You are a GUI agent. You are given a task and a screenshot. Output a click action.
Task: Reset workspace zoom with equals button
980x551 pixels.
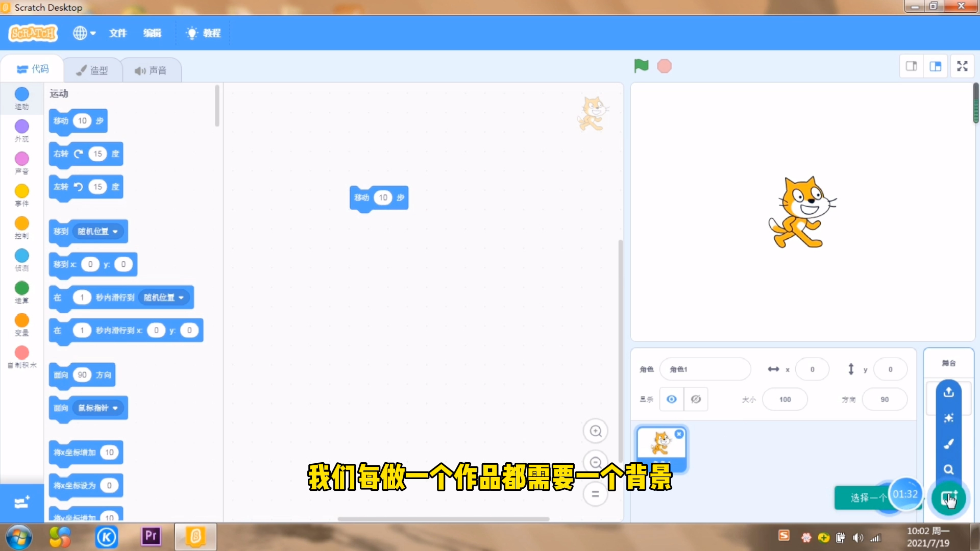click(x=595, y=494)
